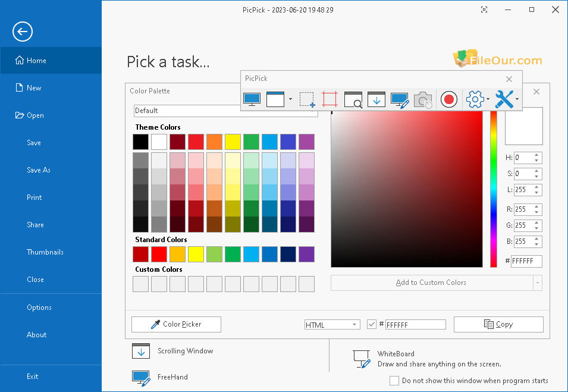
Task: Pick yellow standard color swatch
Action: 196,255
